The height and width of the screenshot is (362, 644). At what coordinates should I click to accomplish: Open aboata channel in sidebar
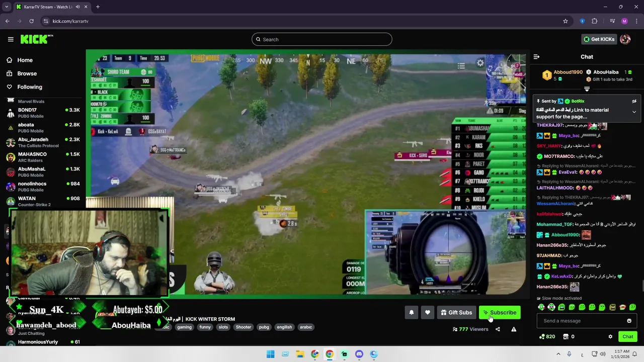(43, 128)
